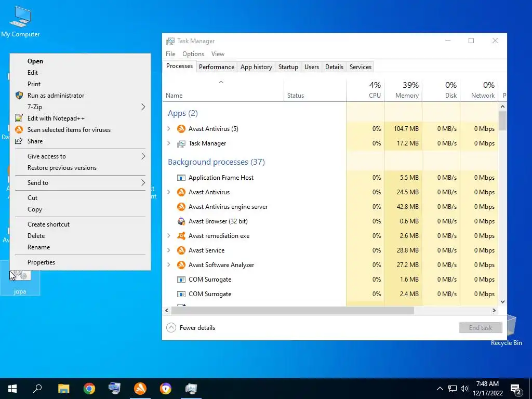The image size is (532, 399).
Task: Open the 7-Zip submenu
Action: point(80,107)
